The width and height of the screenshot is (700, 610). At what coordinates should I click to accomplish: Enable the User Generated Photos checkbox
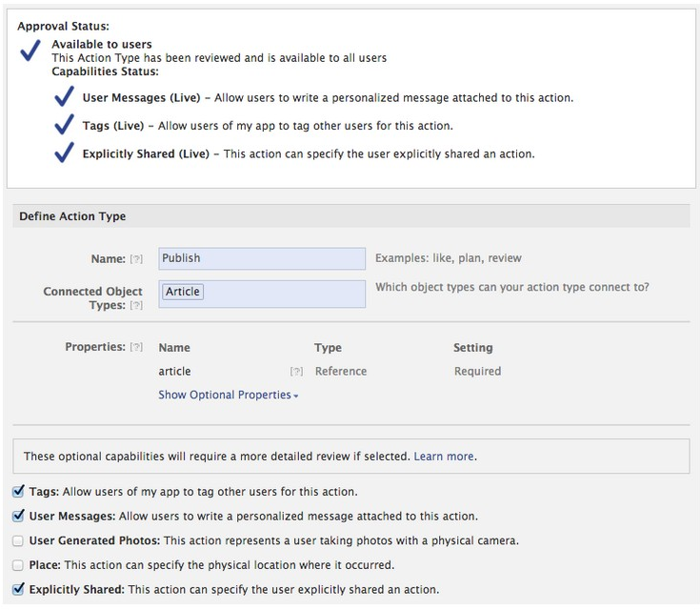pos(18,540)
